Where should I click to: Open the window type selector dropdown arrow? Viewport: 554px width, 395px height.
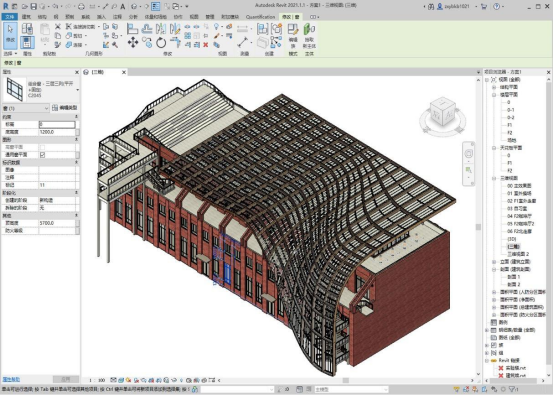click(77, 90)
